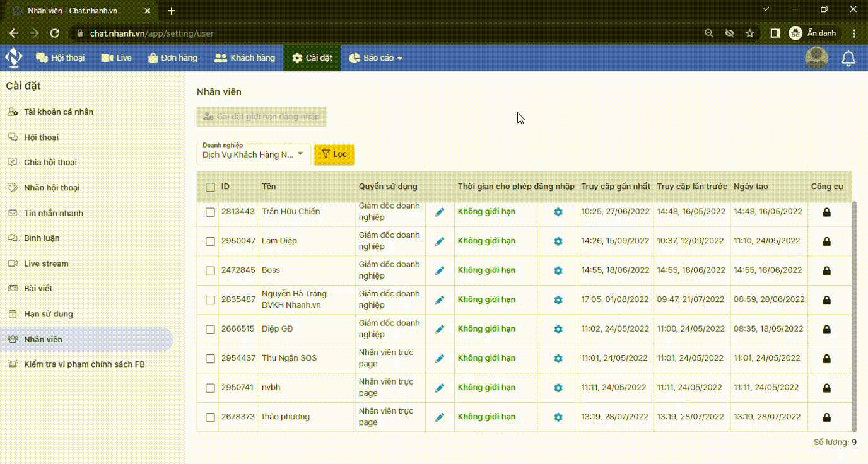This screenshot has height=464, width=868.
Task: Open login time gear settings for Boss
Action: pyautogui.click(x=558, y=271)
